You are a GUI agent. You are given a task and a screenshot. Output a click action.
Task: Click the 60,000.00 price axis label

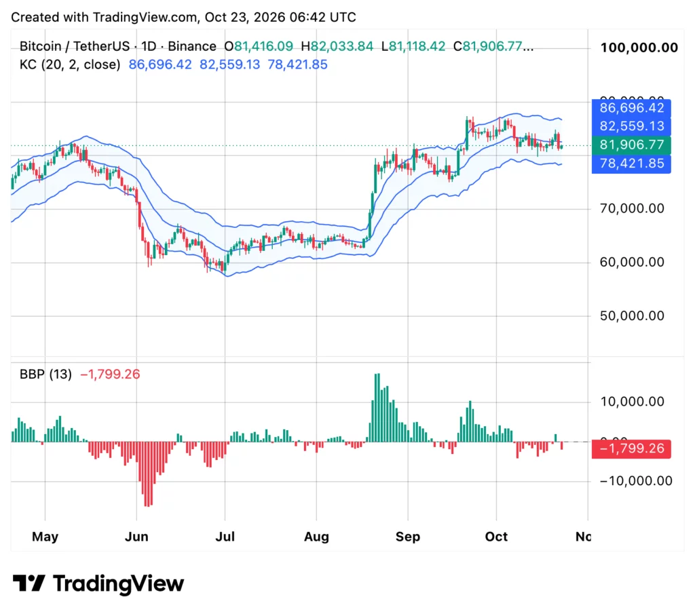pyautogui.click(x=632, y=262)
